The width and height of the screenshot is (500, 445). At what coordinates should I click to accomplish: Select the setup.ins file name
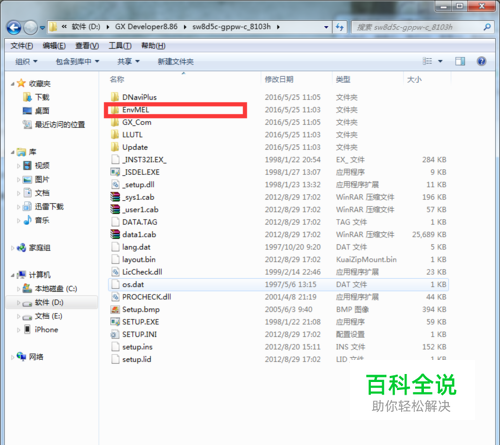(x=137, y=347)
